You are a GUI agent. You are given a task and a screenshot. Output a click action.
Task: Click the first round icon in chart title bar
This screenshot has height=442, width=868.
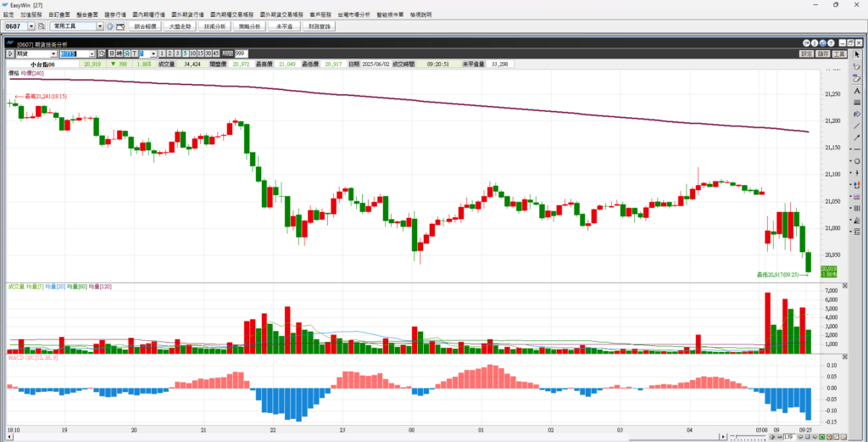807,43
